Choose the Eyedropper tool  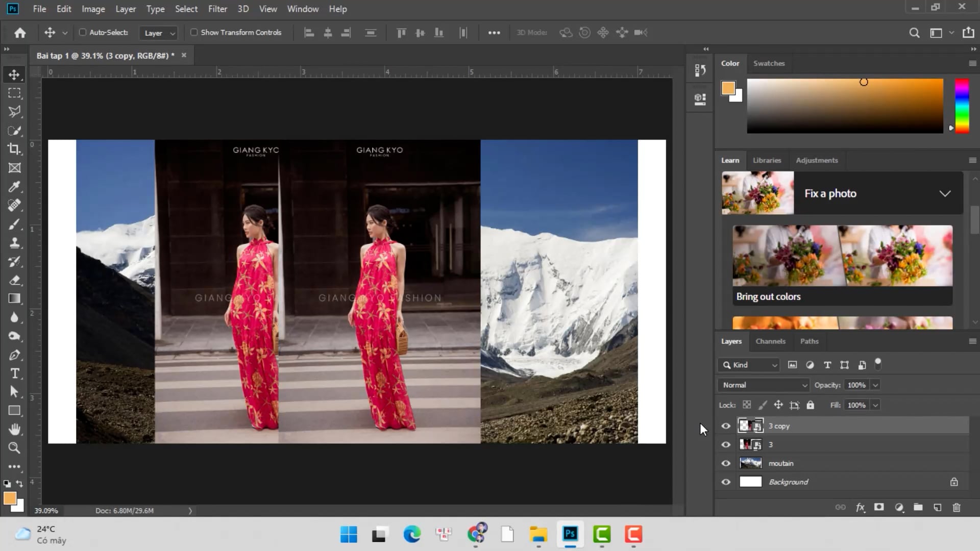click(x=14, y=187)
